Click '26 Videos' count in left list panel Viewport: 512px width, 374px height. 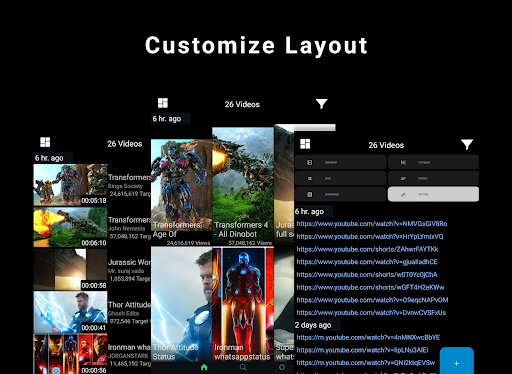click(125, 144)
